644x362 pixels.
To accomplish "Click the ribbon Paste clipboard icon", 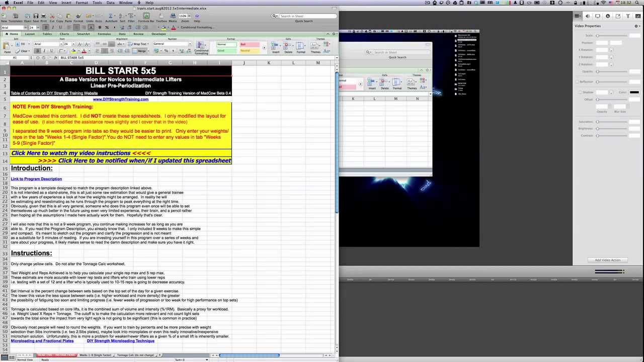I will click(x=6, y=45).
